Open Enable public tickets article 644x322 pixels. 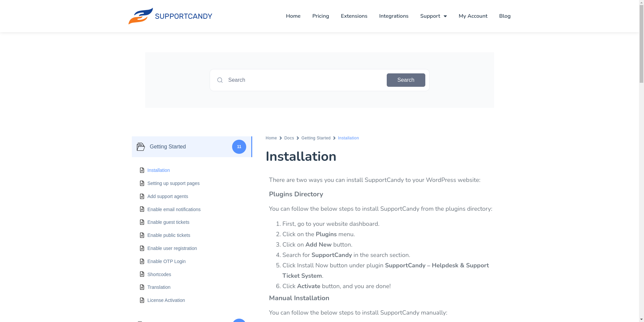[x=169, y=235]
